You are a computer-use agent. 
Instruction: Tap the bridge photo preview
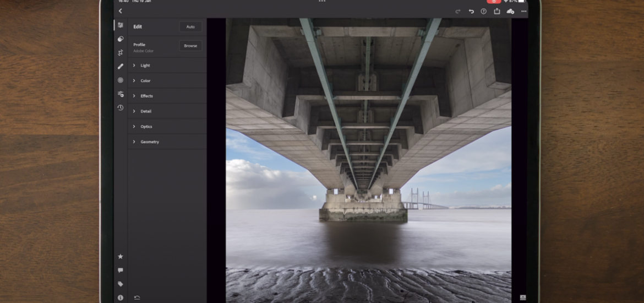click(x=368, y=160)
